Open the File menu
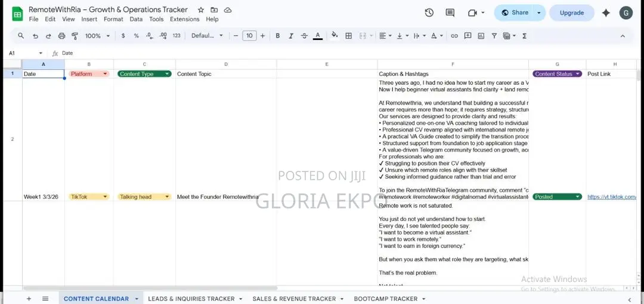This screenshot has width=644, height=304. click(x=33, y=19)
